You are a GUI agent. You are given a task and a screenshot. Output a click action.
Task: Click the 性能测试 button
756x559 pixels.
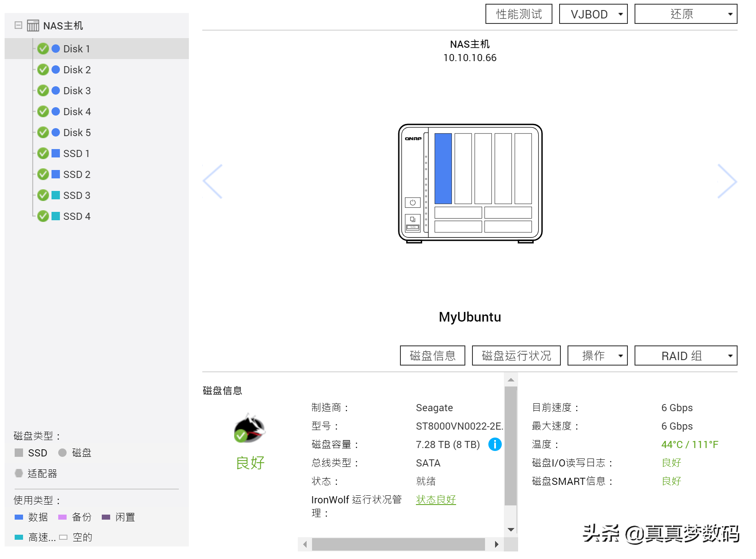click(519, 14)
